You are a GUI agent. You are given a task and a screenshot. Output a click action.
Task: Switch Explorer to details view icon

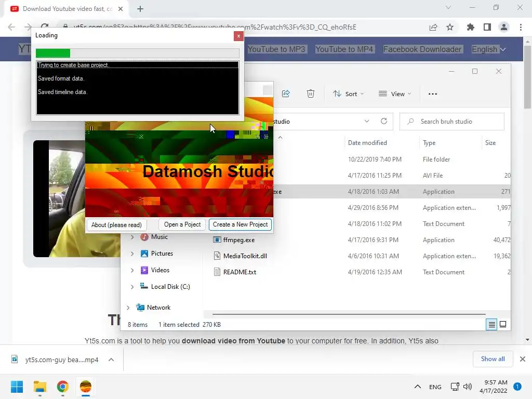click(491, 325)
